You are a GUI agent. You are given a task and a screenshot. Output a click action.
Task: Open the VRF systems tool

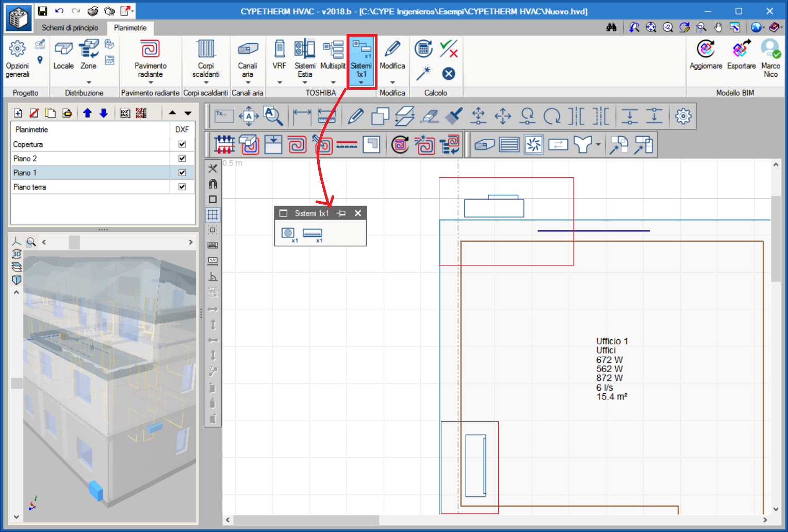[279, 55]
